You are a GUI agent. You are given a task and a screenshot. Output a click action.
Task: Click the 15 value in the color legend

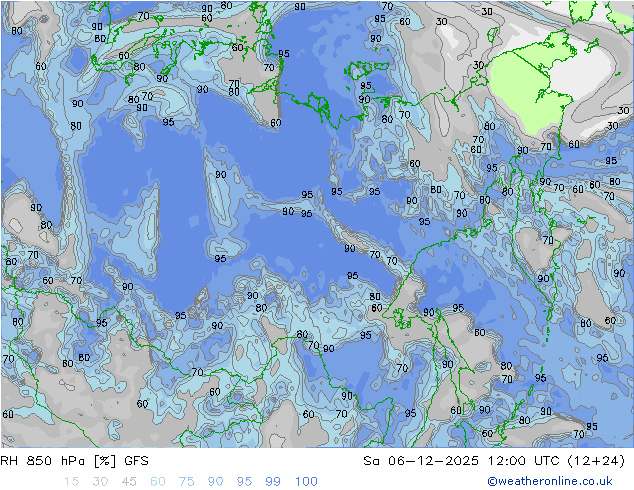coord(71,482)
